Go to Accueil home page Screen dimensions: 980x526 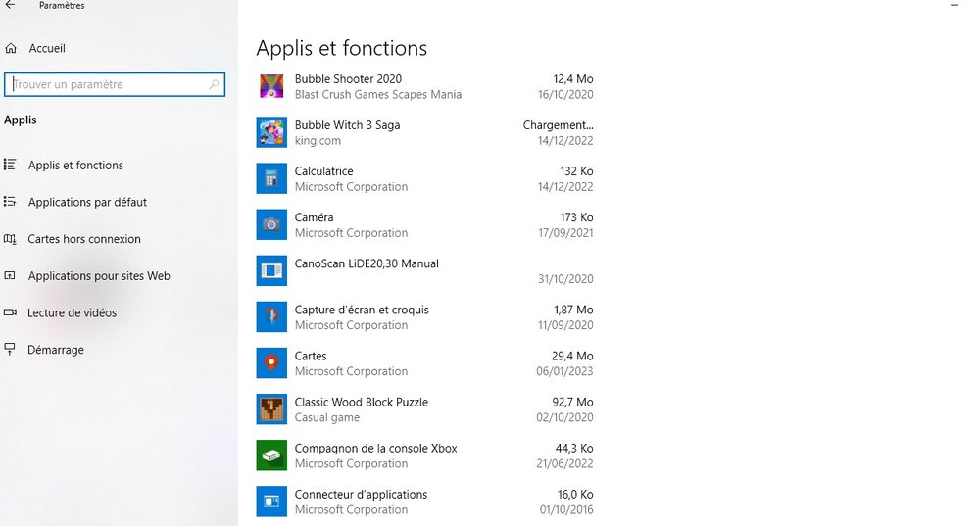[x=47, y=48]
